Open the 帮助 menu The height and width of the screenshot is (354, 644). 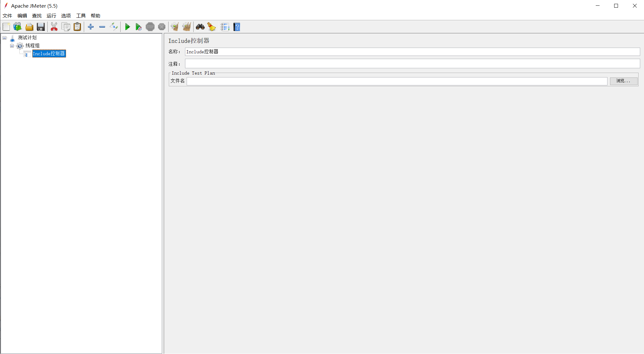click(x=96, y=16)
